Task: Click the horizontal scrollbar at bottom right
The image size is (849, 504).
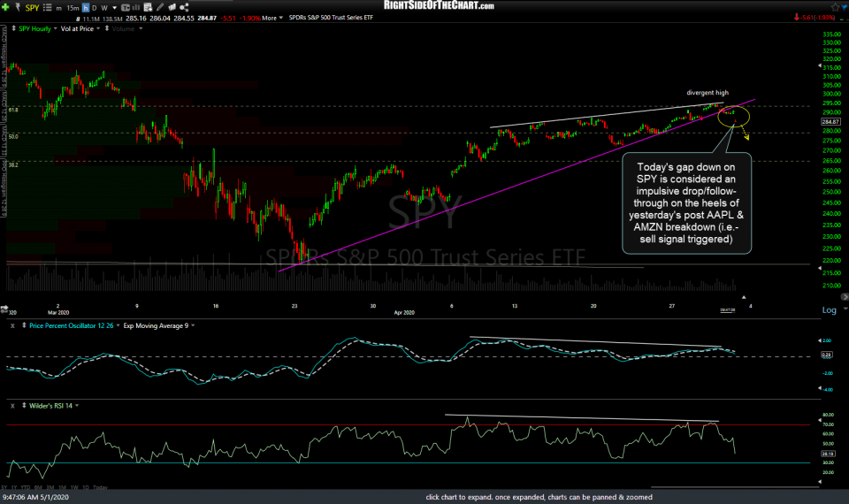Action: 735,487
